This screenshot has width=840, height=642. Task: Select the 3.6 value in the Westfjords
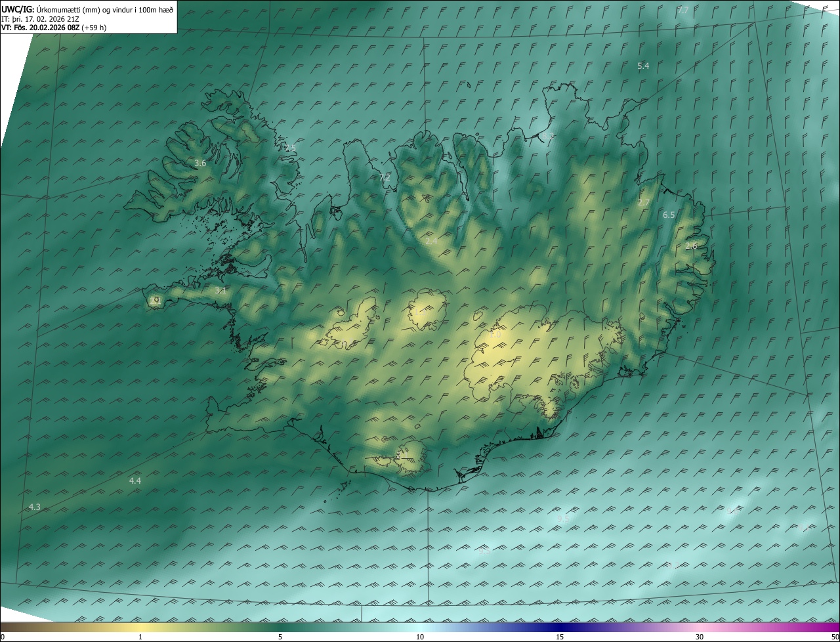200,163
